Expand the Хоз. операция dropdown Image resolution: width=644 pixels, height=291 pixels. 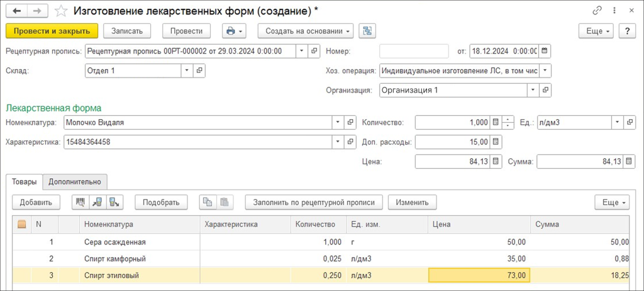(x=545, y=71)
